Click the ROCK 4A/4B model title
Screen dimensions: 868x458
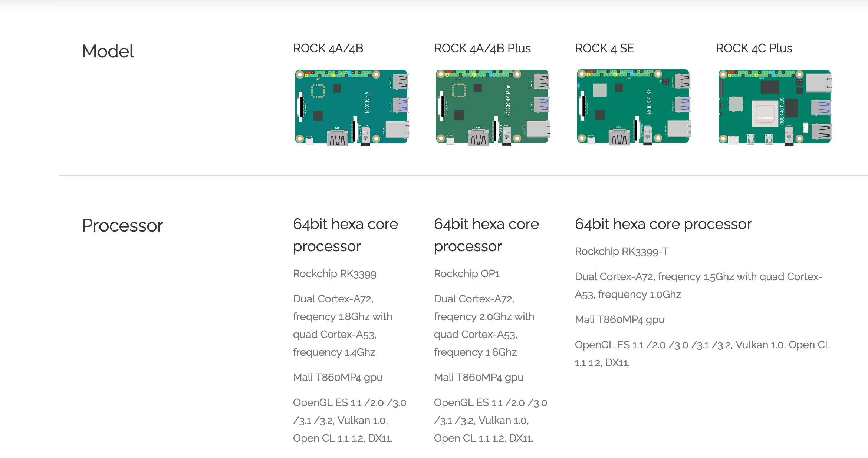pos(328,48)
